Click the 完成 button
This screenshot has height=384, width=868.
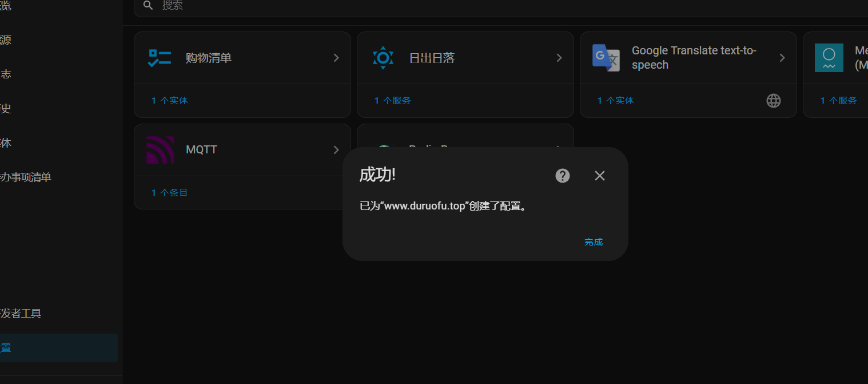[x=594, y=242]
